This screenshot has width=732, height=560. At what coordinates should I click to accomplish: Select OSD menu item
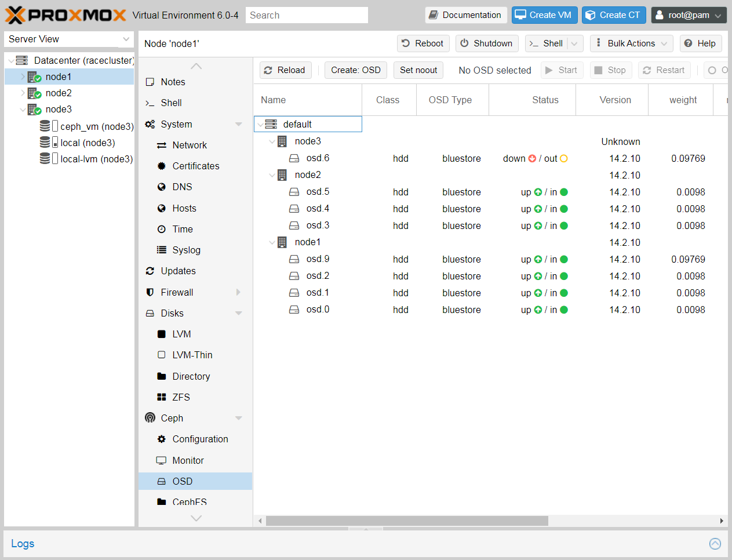pos(195,481)
